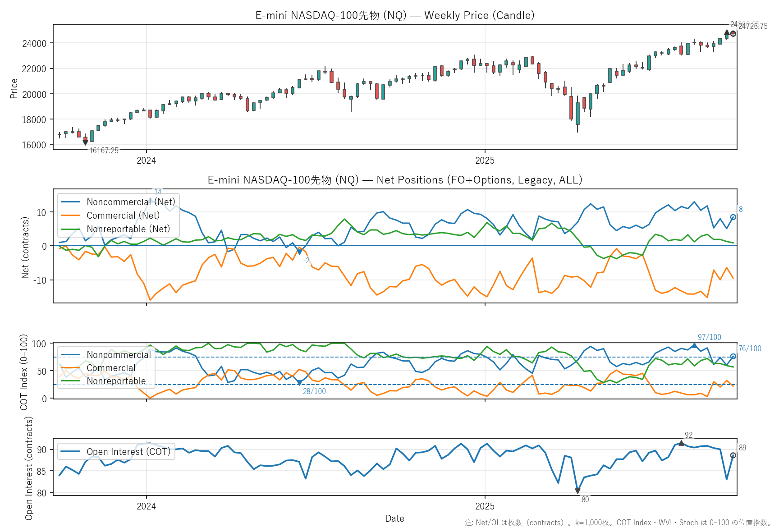Click the Weekly Price (Candle) chart title
Screen dimensions: 779x532
[x=394, y=15]
